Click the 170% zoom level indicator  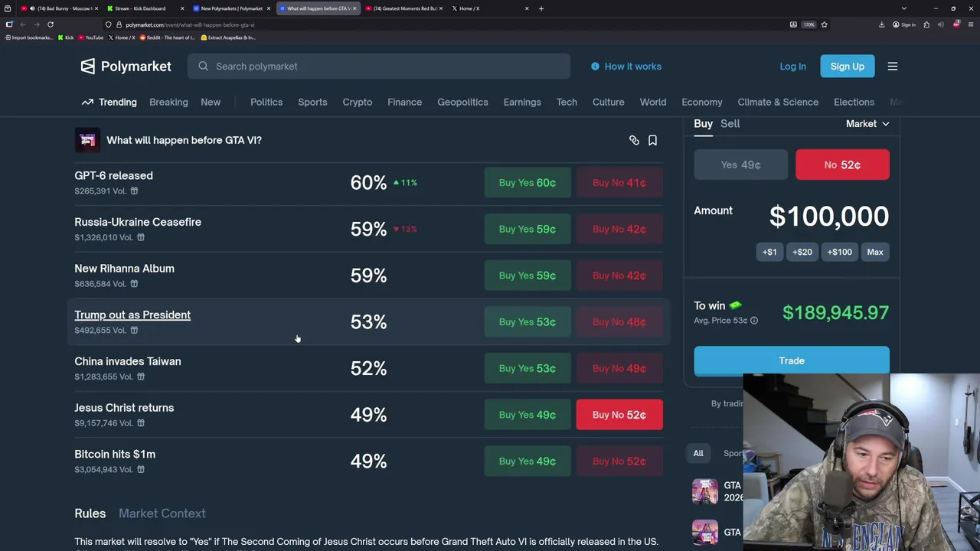tap(808, 24)
